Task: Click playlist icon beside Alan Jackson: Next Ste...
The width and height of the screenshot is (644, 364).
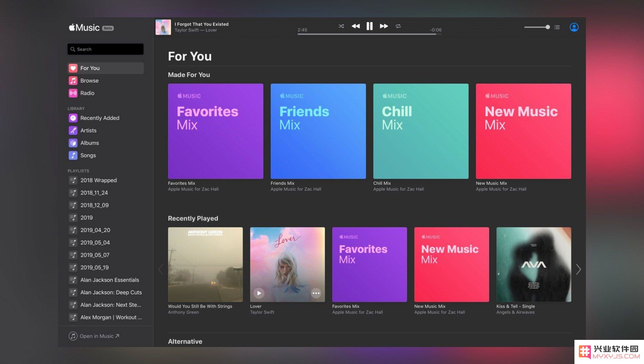Action: coord(73,305)
